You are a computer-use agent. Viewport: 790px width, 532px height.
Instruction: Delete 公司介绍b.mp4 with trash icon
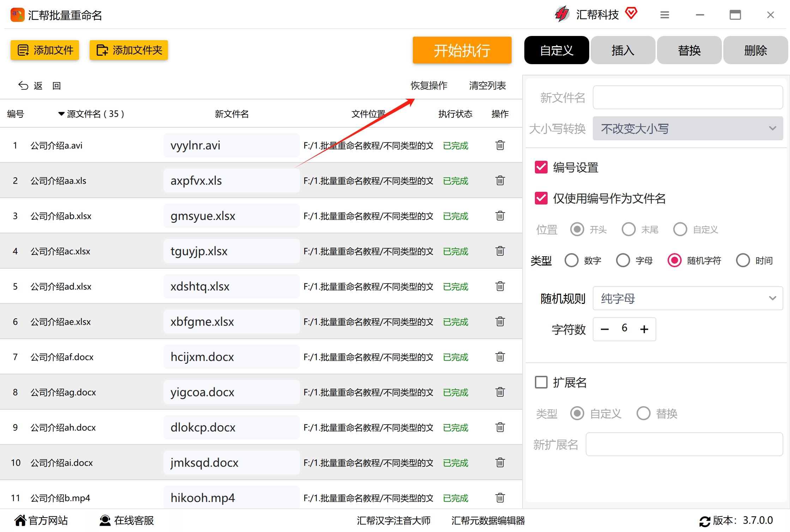(500, 498)
